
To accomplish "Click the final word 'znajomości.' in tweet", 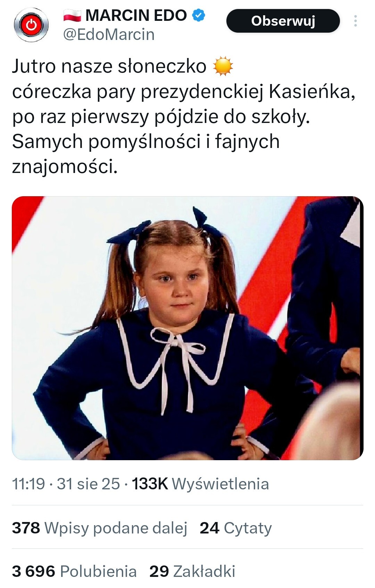I will click(65, 167).
